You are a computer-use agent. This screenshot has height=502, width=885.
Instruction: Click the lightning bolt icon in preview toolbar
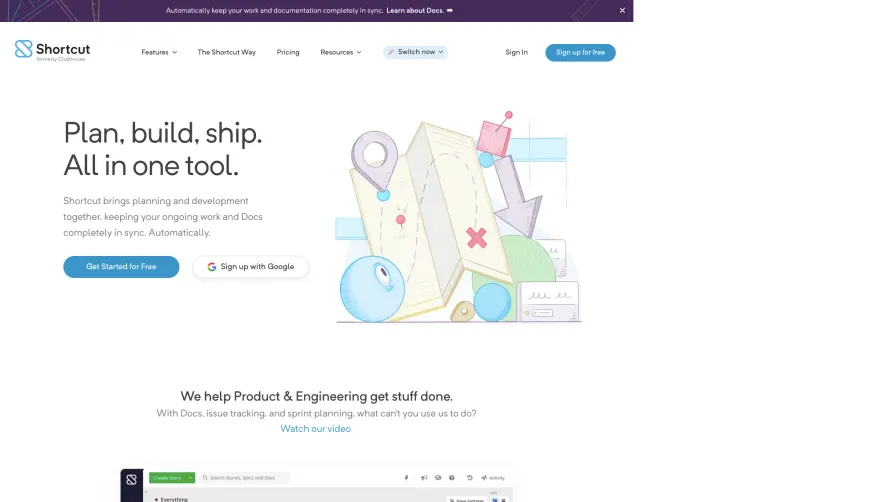pos(406,478)
